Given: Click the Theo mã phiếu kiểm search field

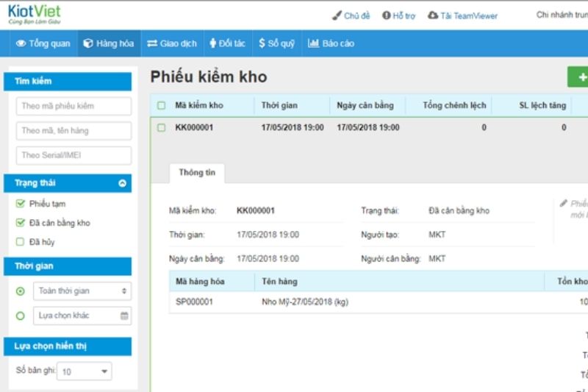Looking at the screenshot, I should [73, 106].
